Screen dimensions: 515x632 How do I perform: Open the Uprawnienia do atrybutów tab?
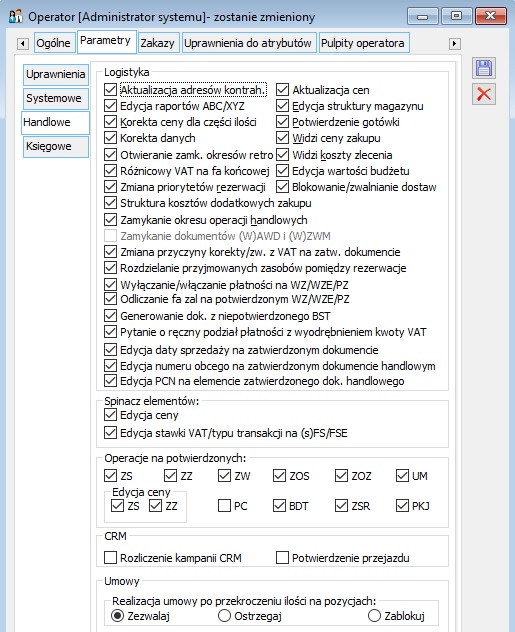pyautogui.click(x=248, y=43)
